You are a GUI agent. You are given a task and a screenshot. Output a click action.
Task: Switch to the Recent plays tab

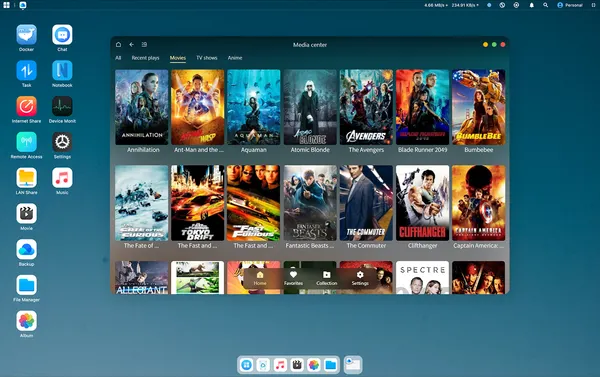coord(145,58)
